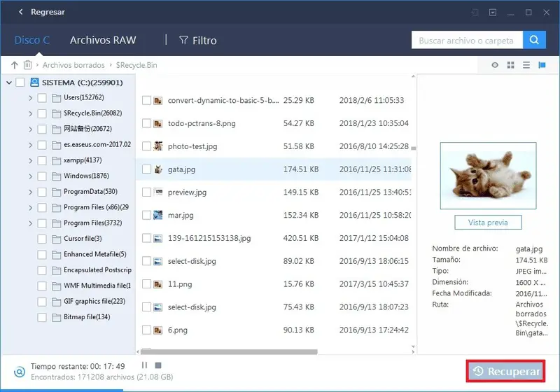Image resolution: width=560 pixels, height=392 pixels.
Task: Stop the scan
Action: click(158, 365)
